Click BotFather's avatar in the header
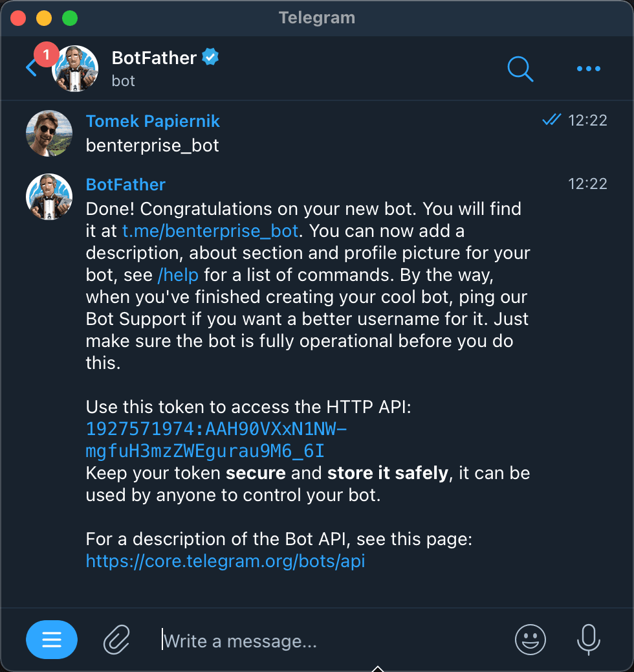 pos(75,69)
